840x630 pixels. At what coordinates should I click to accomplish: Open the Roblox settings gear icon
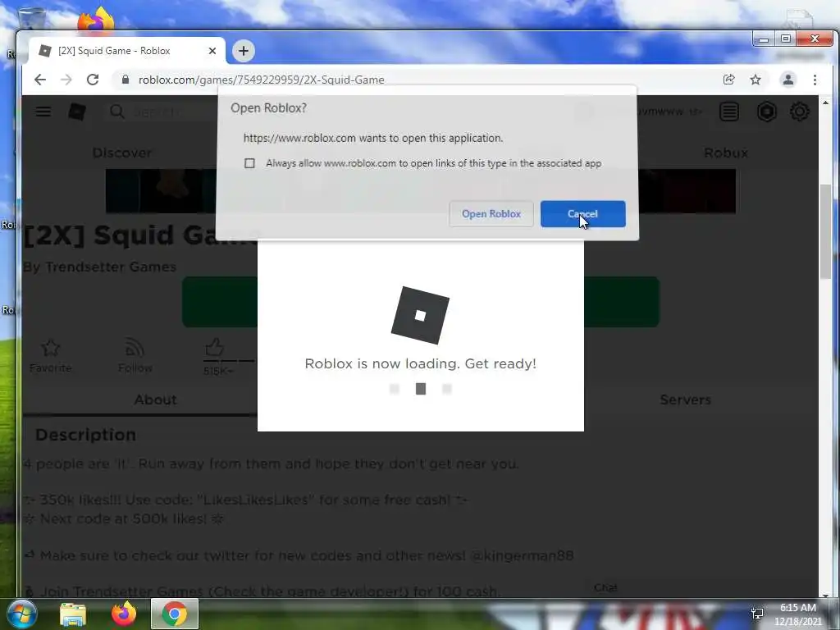click(799, 112)
